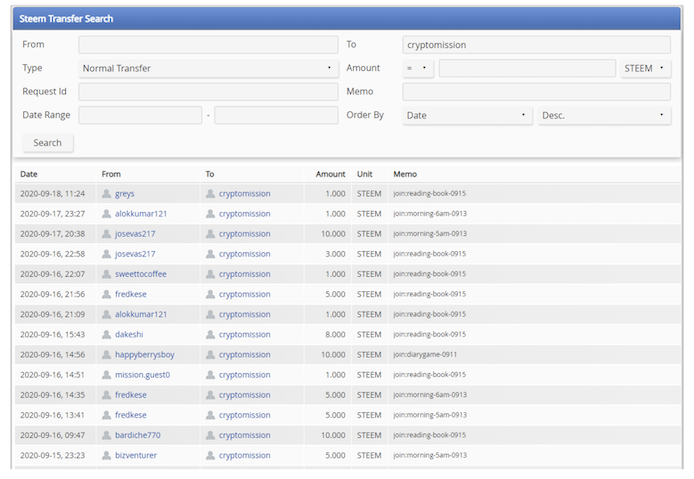Select date cell 2020-09-18, 11:24
Viewport: 694px width, 479px height.
tap(52, 193)
